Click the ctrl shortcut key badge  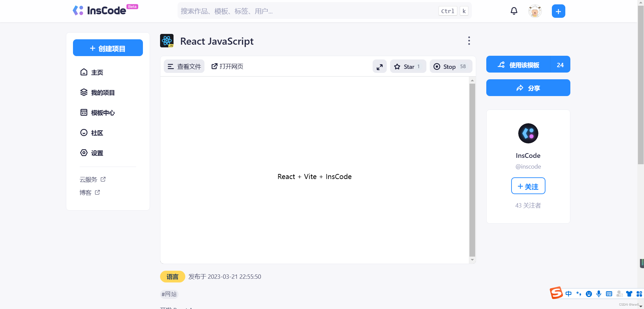click(x=448, y=11)
